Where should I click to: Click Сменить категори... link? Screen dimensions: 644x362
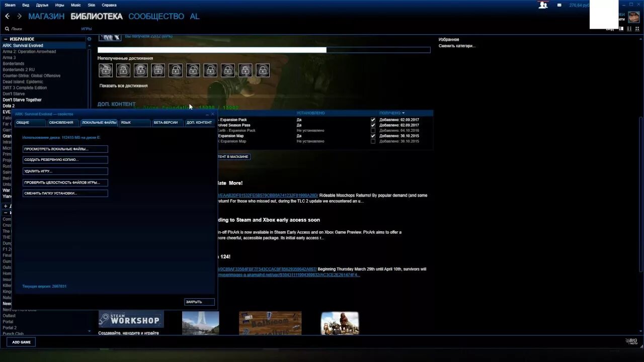pyautogui.click(x=457, y=46)
